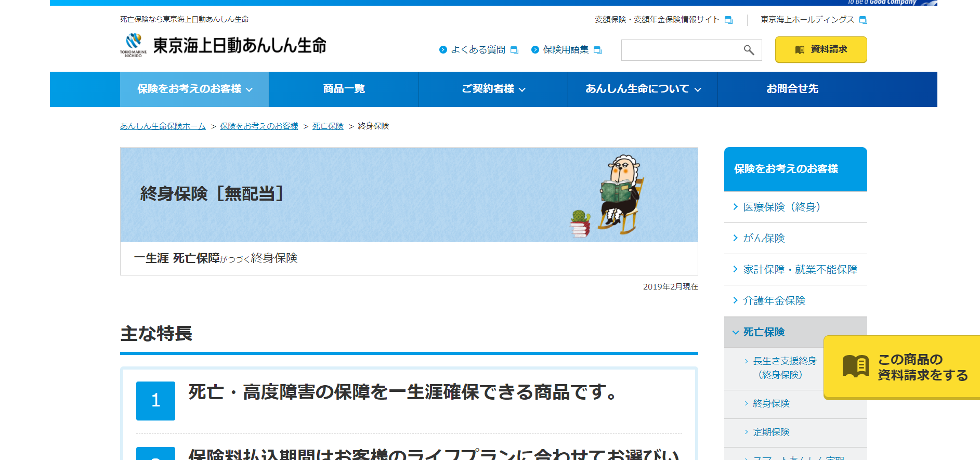Expand the あんしん生命について navigation menu
This screenshot has height=460, width=980.
click(x=643, y=89)
